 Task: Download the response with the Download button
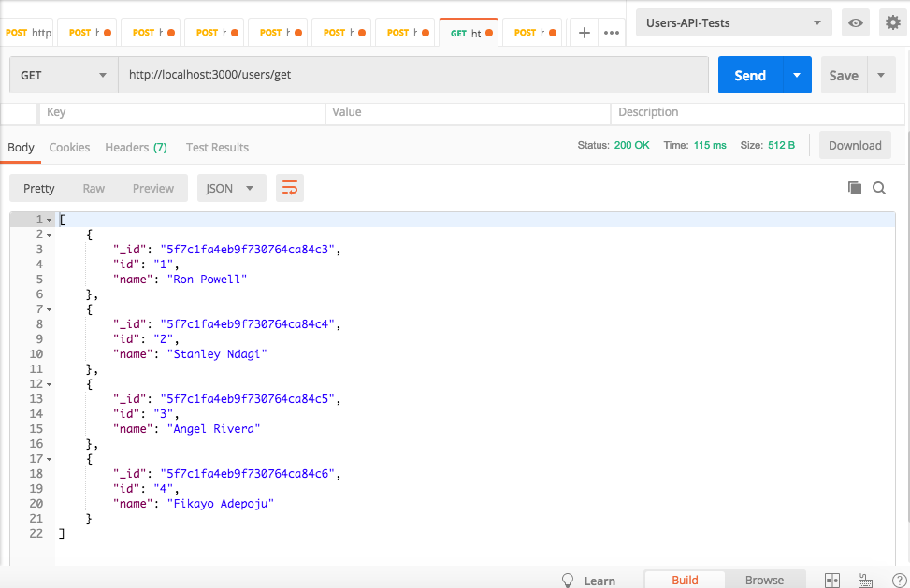point(854,145)
